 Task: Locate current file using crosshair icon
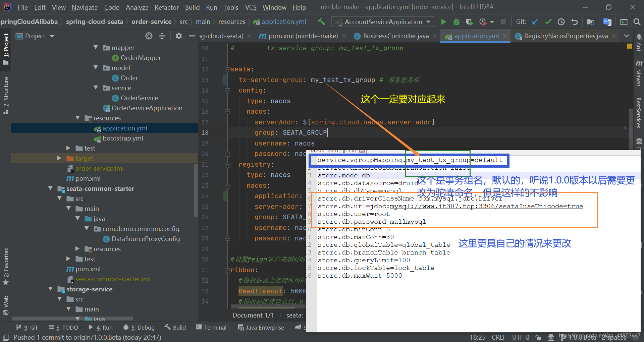pyautogui.click(x=149, y=36)
